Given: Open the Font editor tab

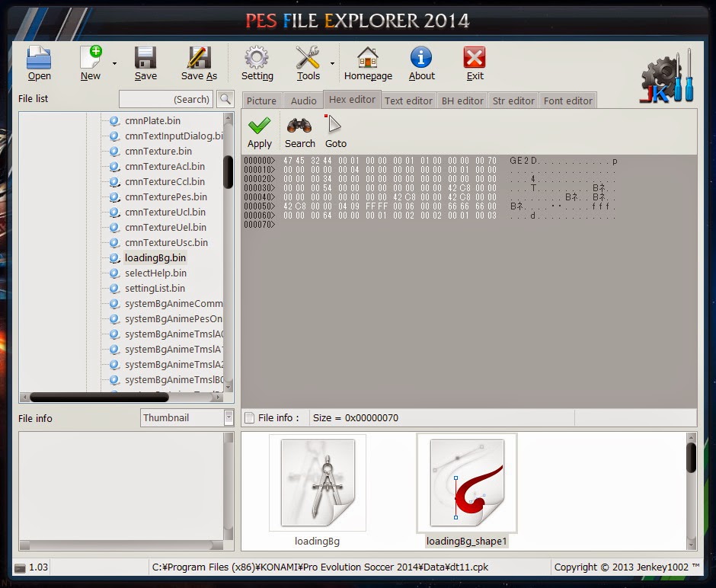Looking at the screenshot, I should [x=567, y=101].
